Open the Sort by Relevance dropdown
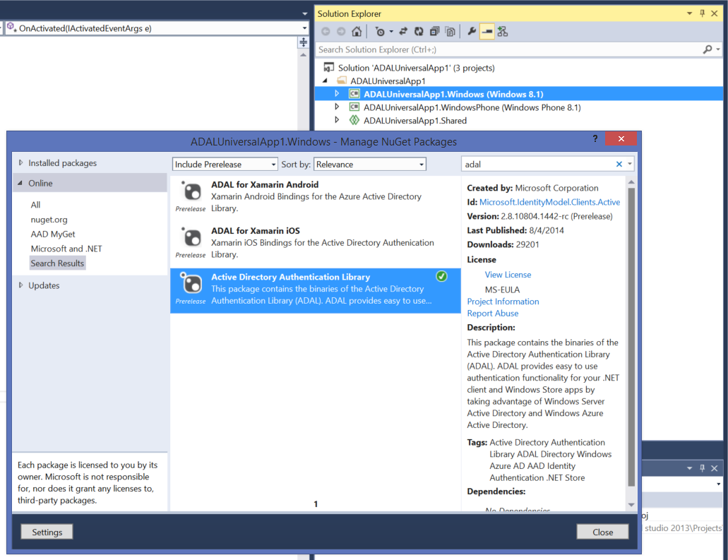The width and height of the screenshot is (728, 560). (x=369, y=165)
